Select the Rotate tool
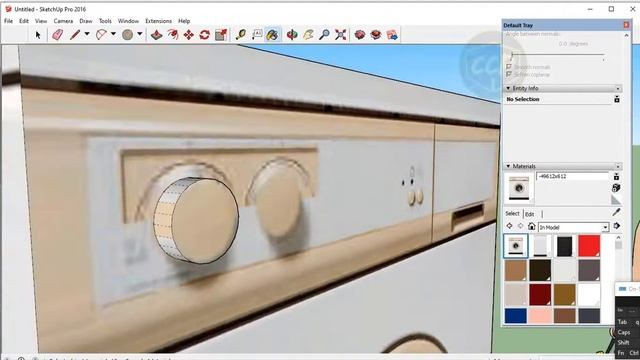The image size is (640, 360). (x=204, y=35)
